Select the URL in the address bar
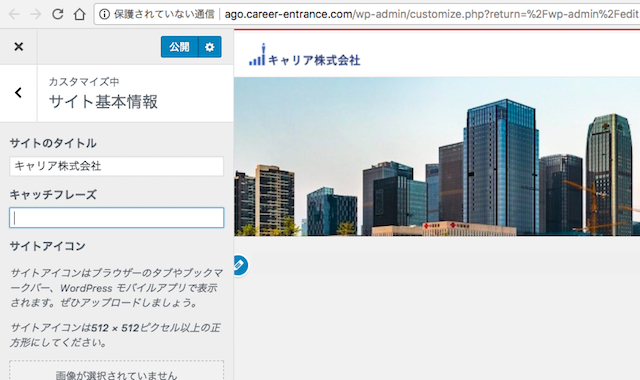 [432, 14]
